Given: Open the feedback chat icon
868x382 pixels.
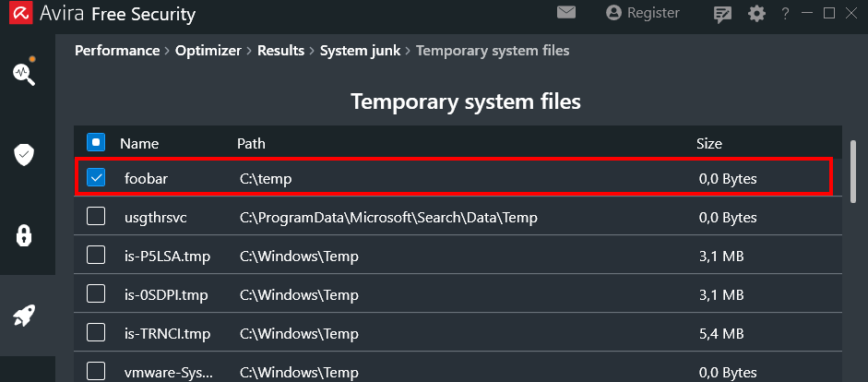Looking at the screenshot, I should (x=723, y=14).
